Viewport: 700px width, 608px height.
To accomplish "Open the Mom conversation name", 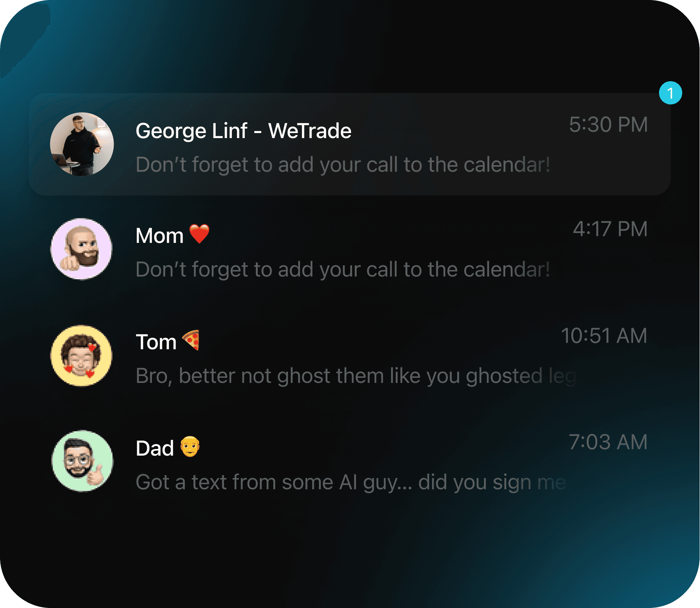I will (x=159, y=236).
